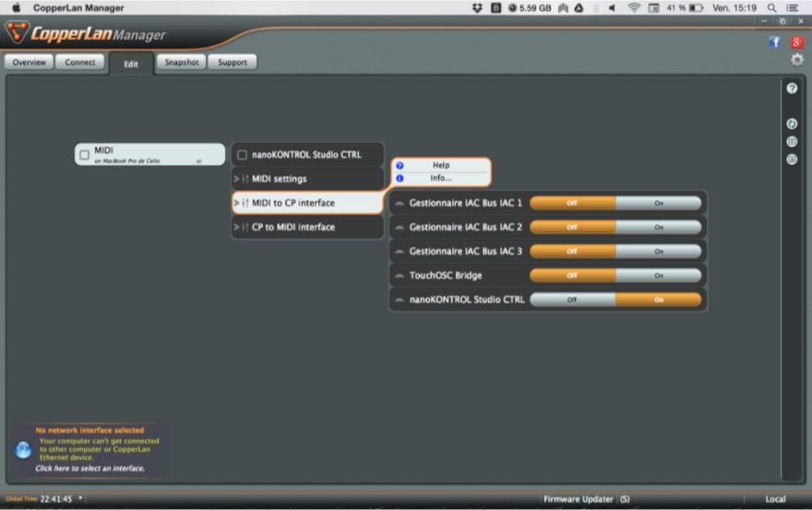
Task: Tick the nanoKONTROL Studio CTRL checkbox
Action: point(242,155)
